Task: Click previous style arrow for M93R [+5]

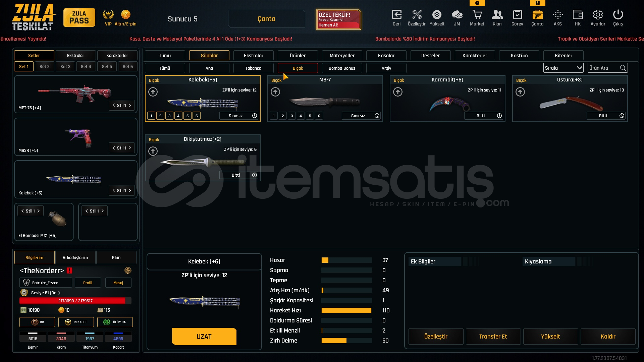Action: tap(114, 148)
